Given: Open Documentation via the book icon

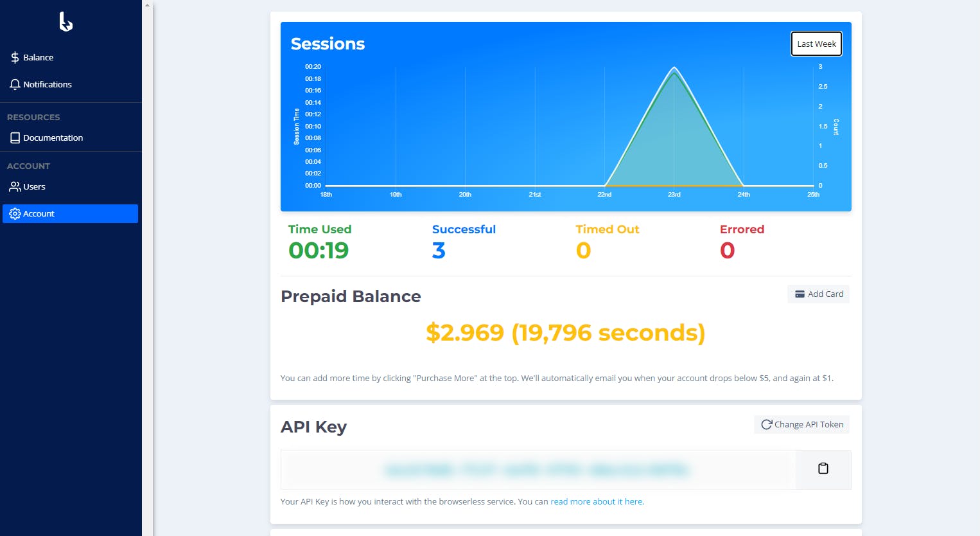Looking at the screenshot, I should pos(15,138).
